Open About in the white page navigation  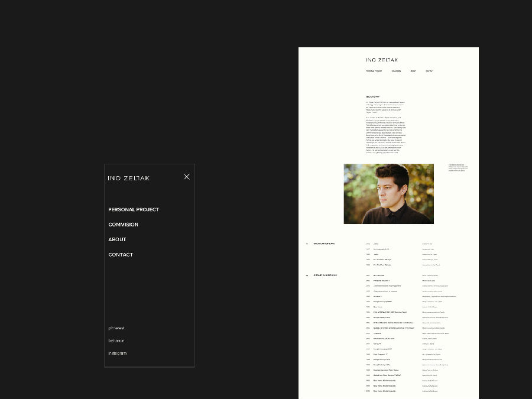point(413,72)
